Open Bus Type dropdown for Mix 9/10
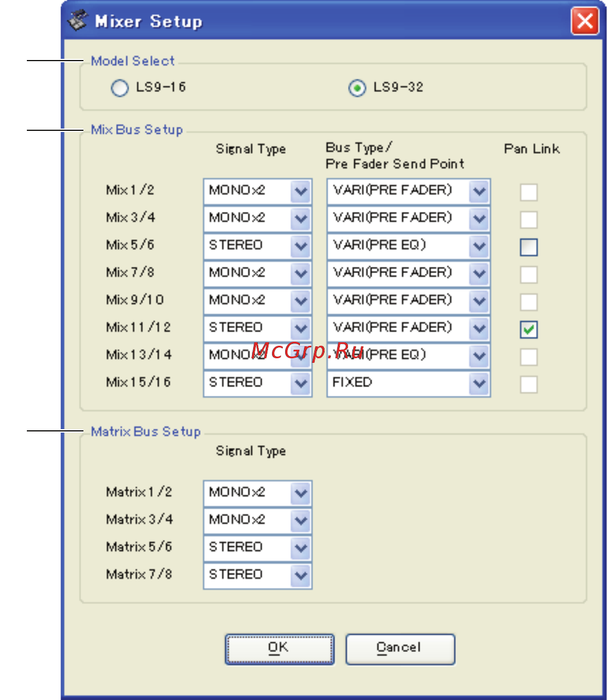 (x=409, y=301)
